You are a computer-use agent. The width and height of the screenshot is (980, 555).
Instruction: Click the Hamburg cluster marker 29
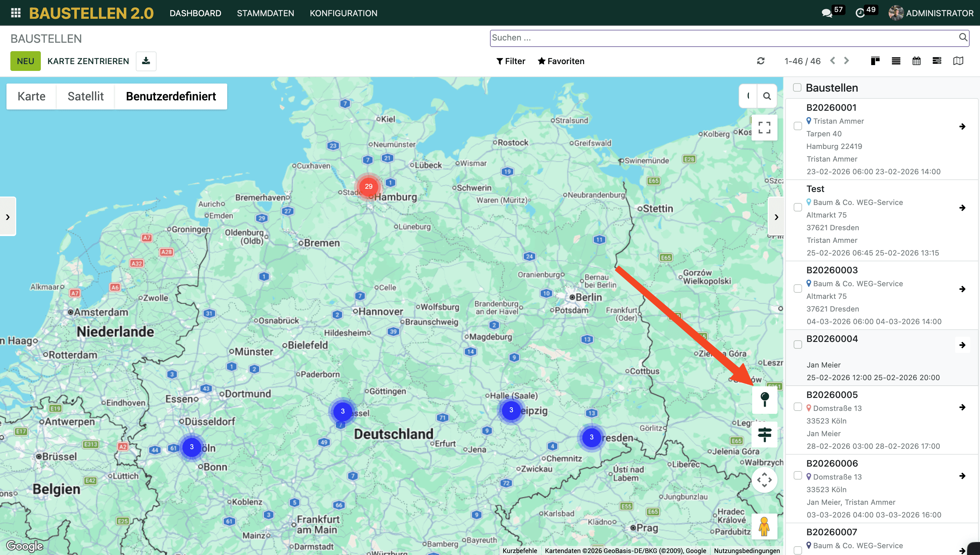click(368, 187)
